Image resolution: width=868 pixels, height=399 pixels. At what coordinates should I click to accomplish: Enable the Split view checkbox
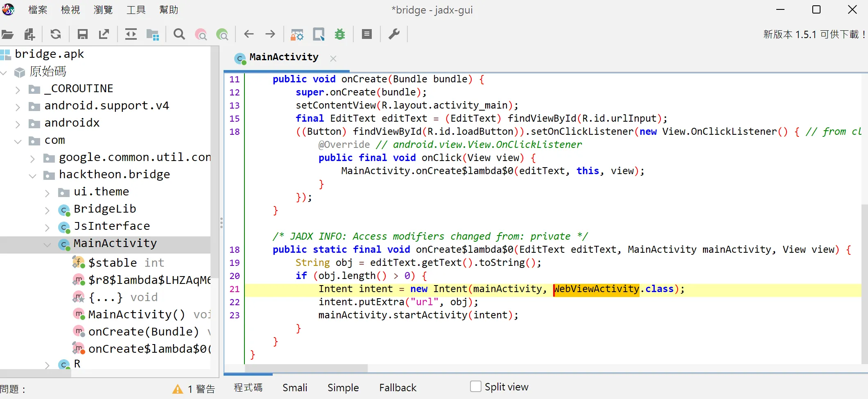476,386
